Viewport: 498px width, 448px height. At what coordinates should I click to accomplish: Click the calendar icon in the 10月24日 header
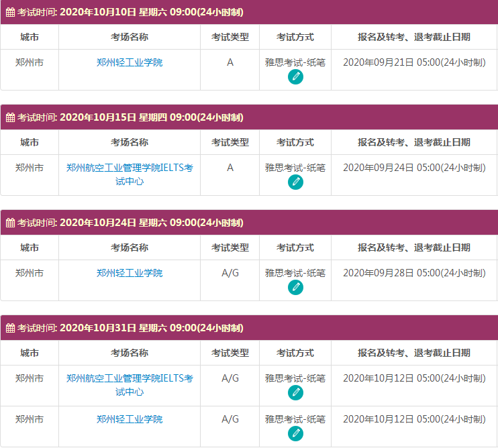coord(10,223)
